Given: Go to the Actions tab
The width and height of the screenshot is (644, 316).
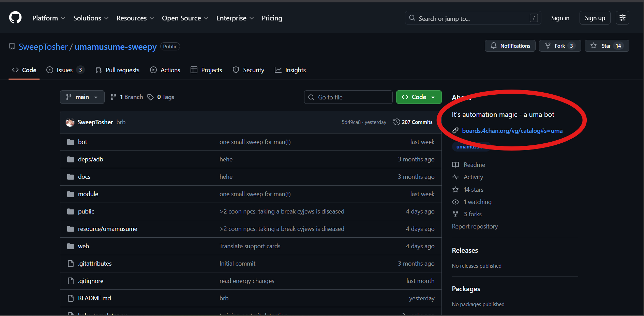Looking at the screenshot, I should point(165,70).
